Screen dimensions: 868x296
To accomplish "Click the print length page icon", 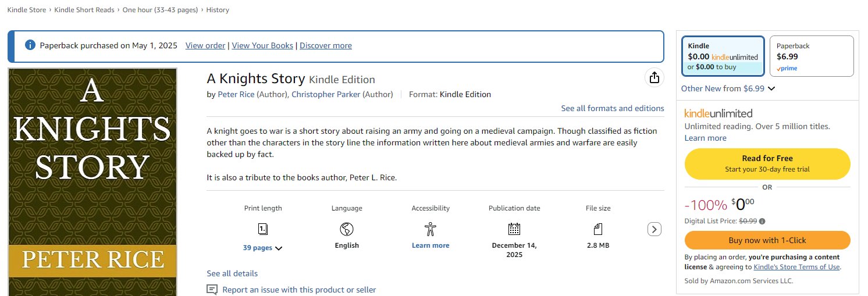I will (x=262, y=229).
